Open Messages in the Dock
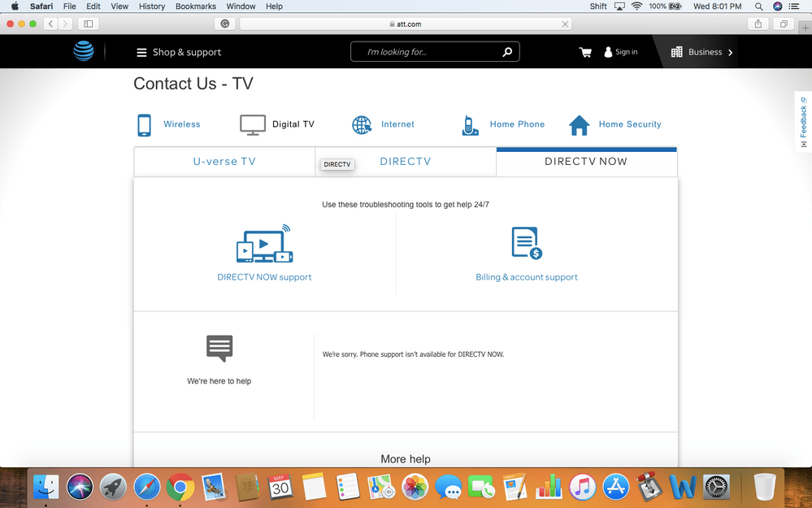Viewport: 812px width, 508px height. point(449,488)
